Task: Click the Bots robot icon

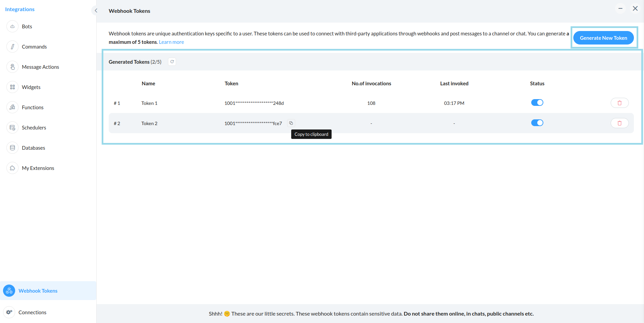Action: 12,26
